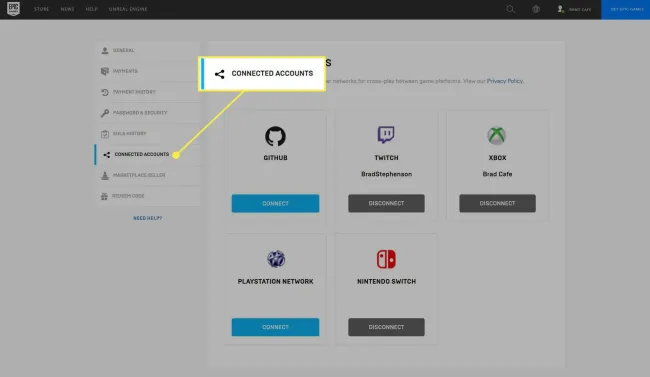The height and width of the screenshot is (377, 650).
Task: Select Payments in the account sidebar
Action: [147, 71]
